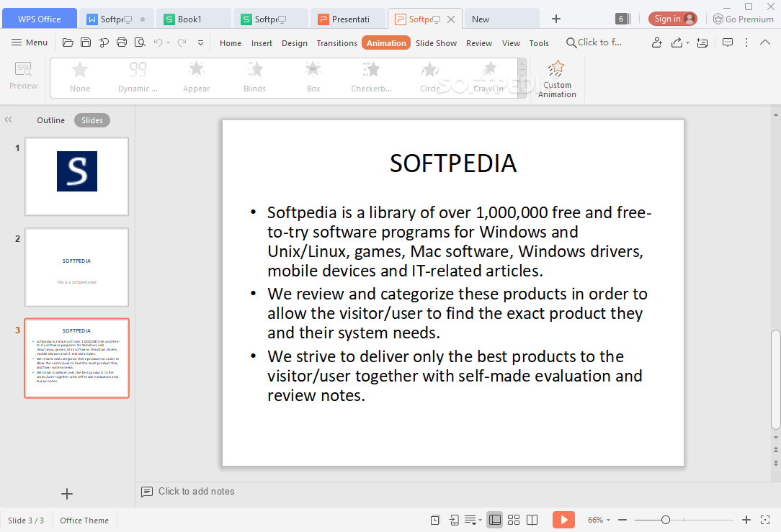Expand the animation gallery scroll arrows
Screen dimensions: 781x532
pos(522,78)
